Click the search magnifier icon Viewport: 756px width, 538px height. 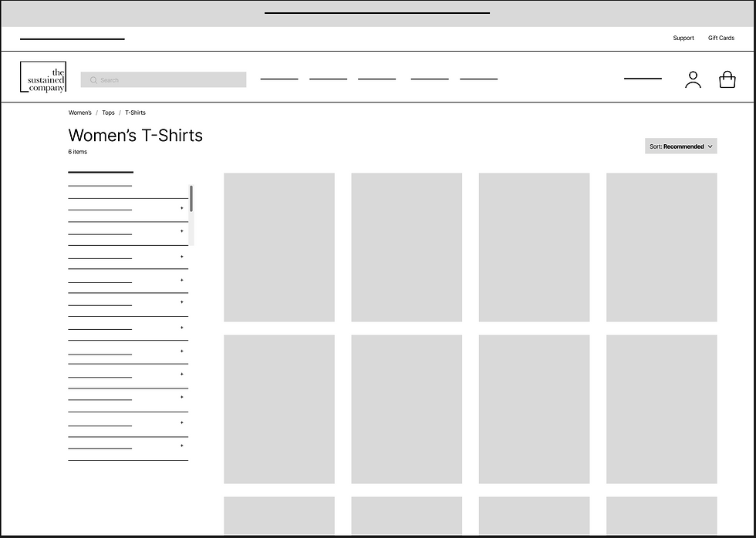[x=93, y=79]
